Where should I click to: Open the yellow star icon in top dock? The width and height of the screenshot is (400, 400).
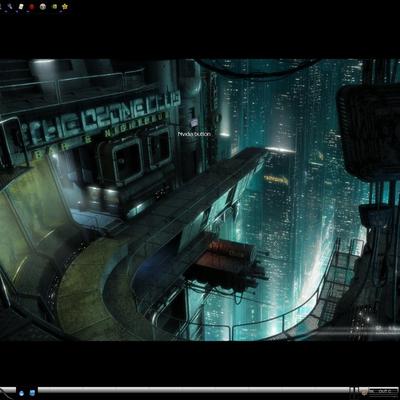coord(65,6)
